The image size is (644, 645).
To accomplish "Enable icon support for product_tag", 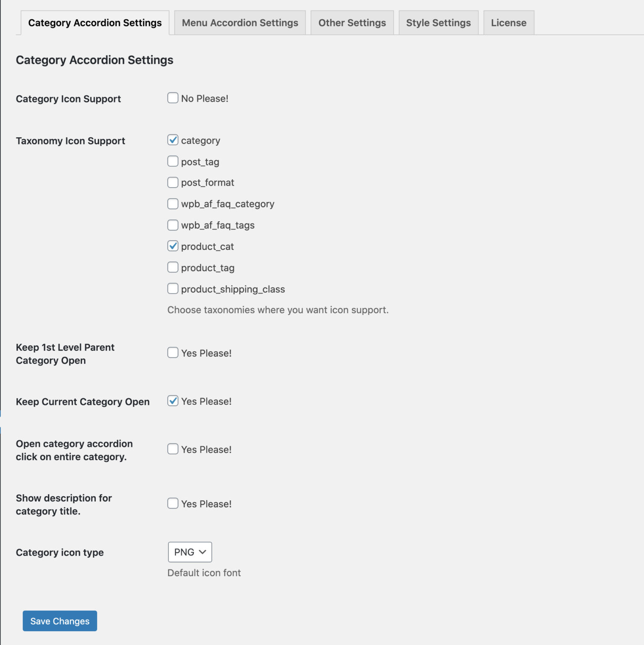I will [173, 267].
